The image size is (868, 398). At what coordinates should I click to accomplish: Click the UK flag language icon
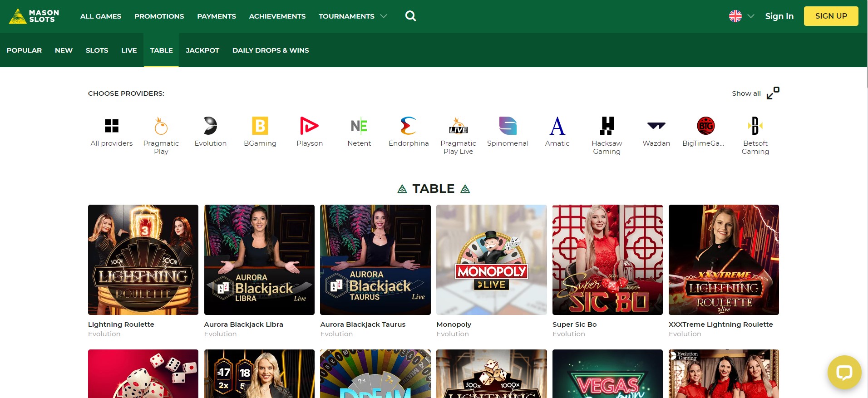[735, 16]
